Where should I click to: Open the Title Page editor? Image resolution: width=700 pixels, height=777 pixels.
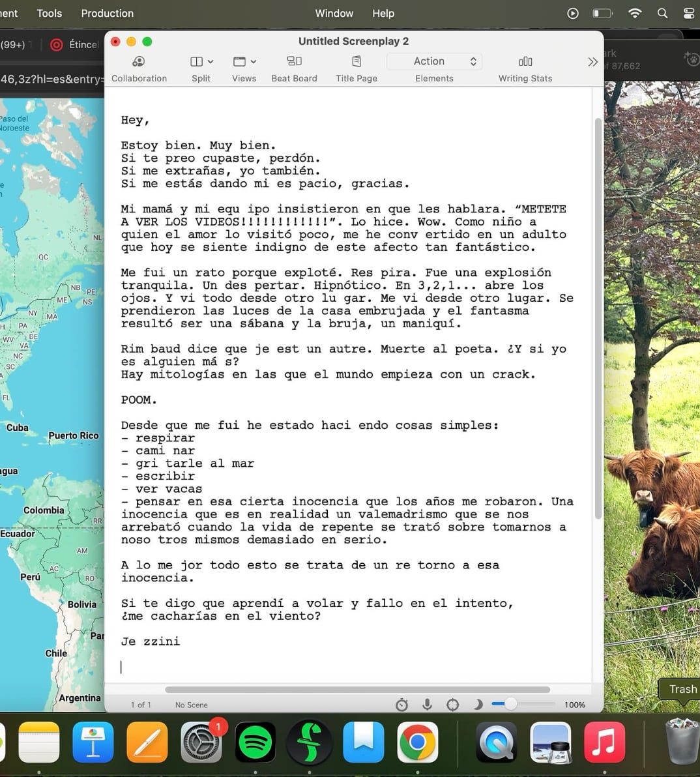(x=356, y=68)
